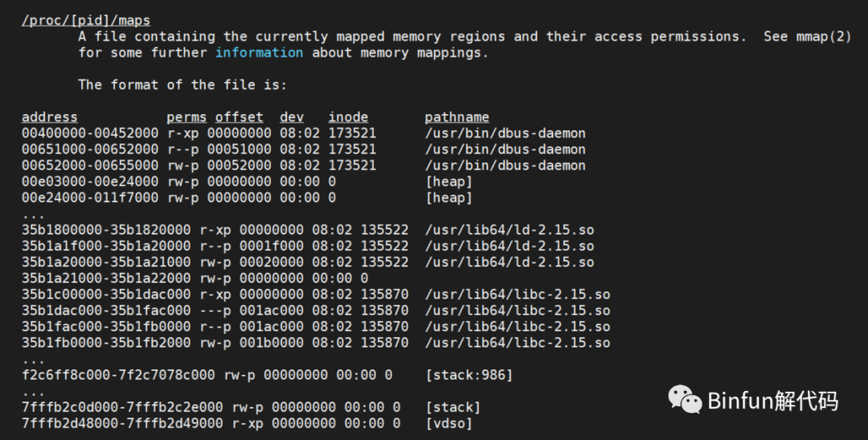Select the 'inode' column header

pyautogui.click(x=348, y=117)
